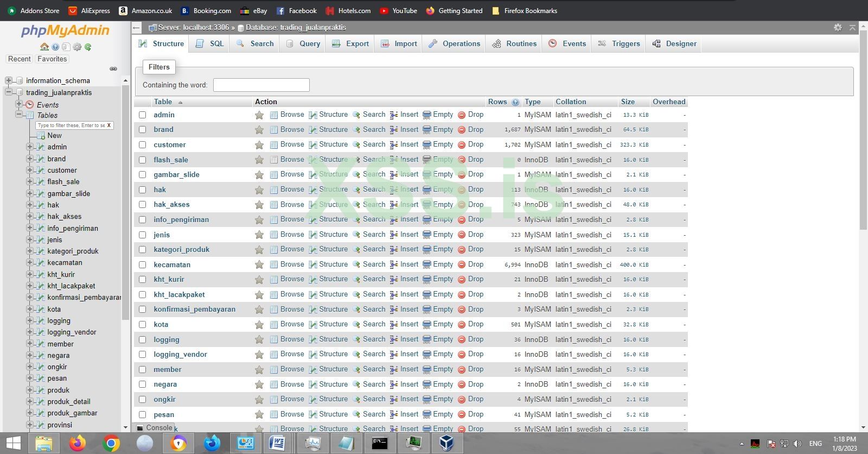The height and width of the screenshot is (454, 868).
Task: Expand the produk table tree node
Action: click(30, 390)
